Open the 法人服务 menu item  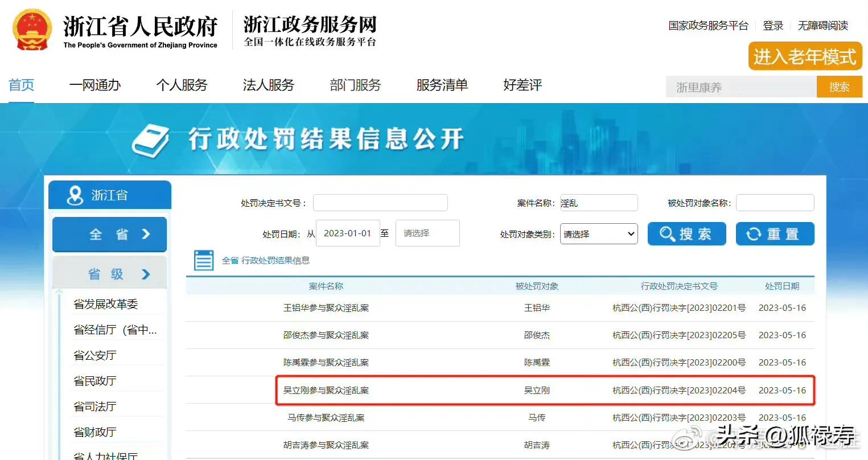click(x=268, y=85)
